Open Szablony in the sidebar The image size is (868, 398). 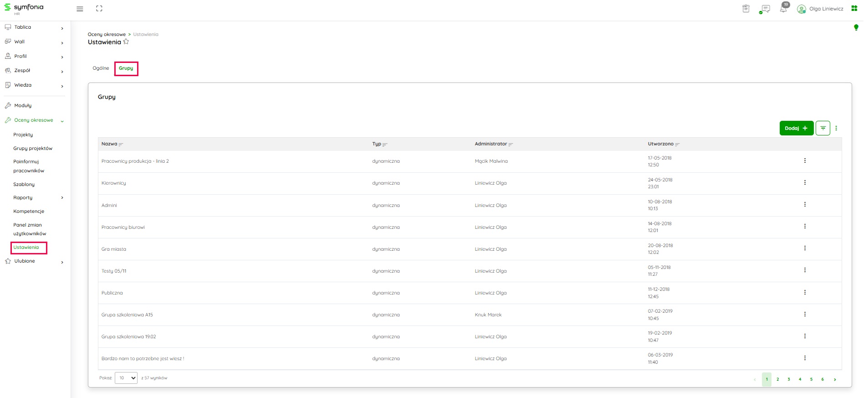(x=24, y=185)
